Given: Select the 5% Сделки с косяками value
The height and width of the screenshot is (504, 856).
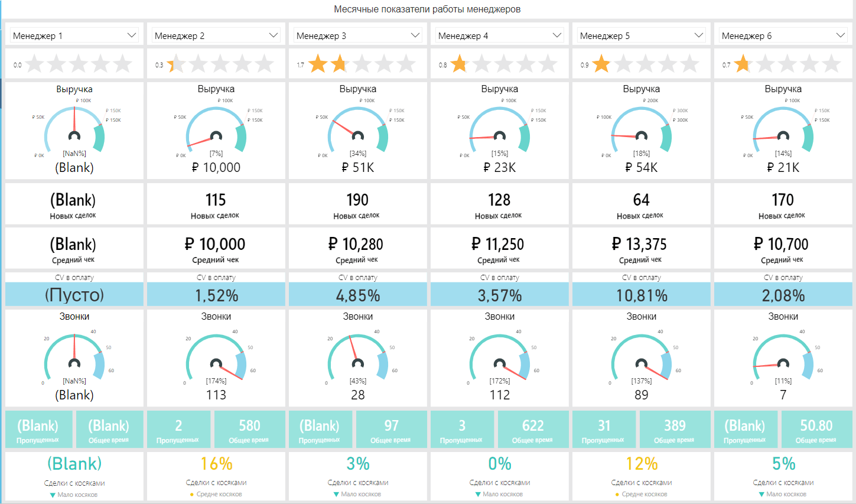Looking at the screenshot, I should point(783,464).
